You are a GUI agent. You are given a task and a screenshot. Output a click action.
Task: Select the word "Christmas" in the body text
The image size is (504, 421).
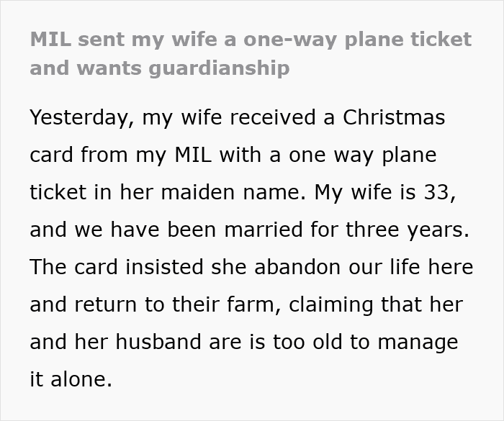[394, 117]
